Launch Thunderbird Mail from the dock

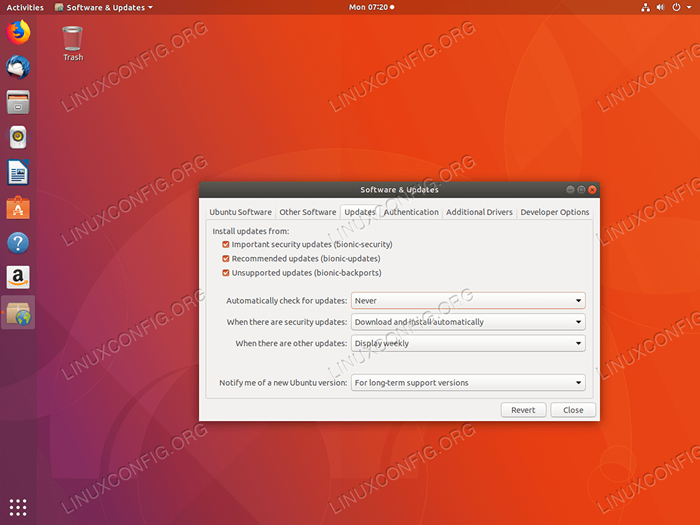click(x=18, y=67)
